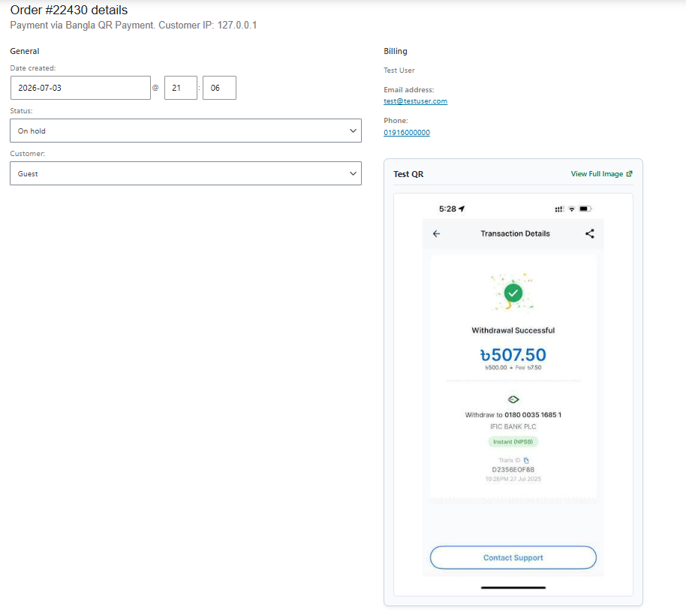Click the transaction ID D2356EOF8B

pos(513,470)
